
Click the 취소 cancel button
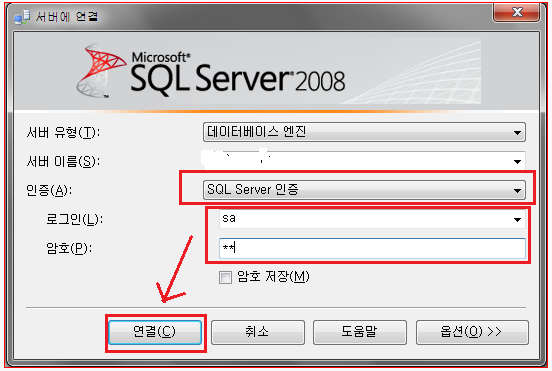point(258,332)
